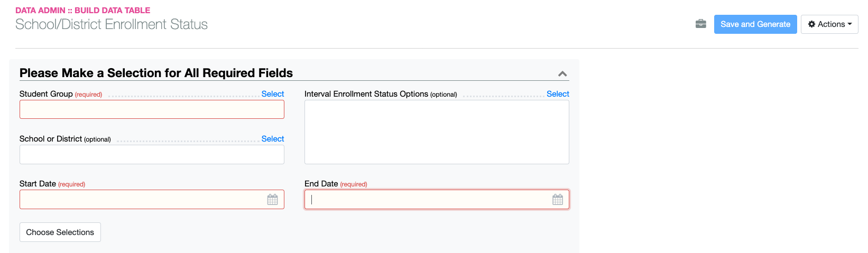
Task: Click Select for Interval Enrollment Status Options
Action: (557, 94)
